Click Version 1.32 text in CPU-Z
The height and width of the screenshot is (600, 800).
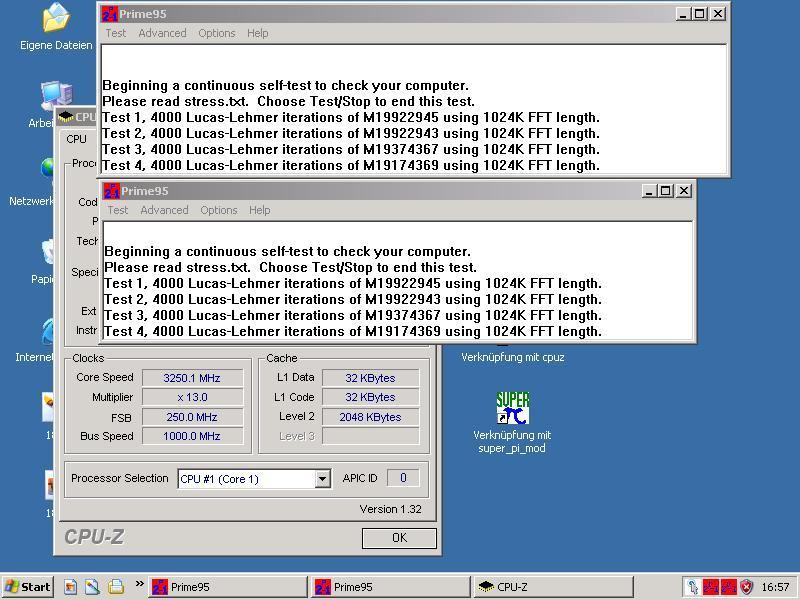(390, 509)
